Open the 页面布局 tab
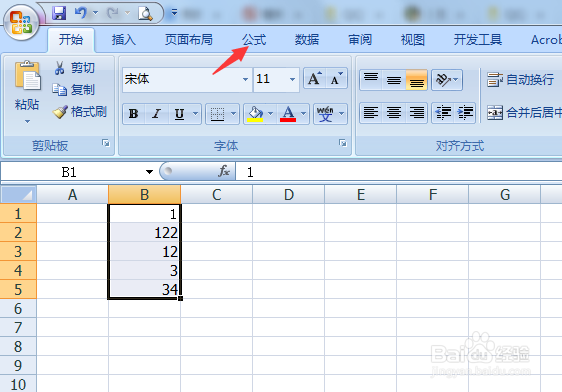 tap(189, 40)
